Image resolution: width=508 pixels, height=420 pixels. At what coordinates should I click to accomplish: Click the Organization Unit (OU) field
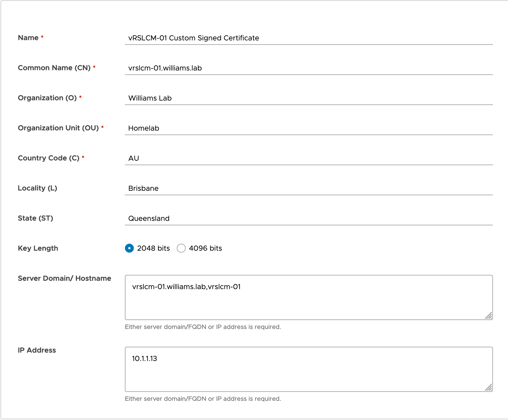(309, 128)
